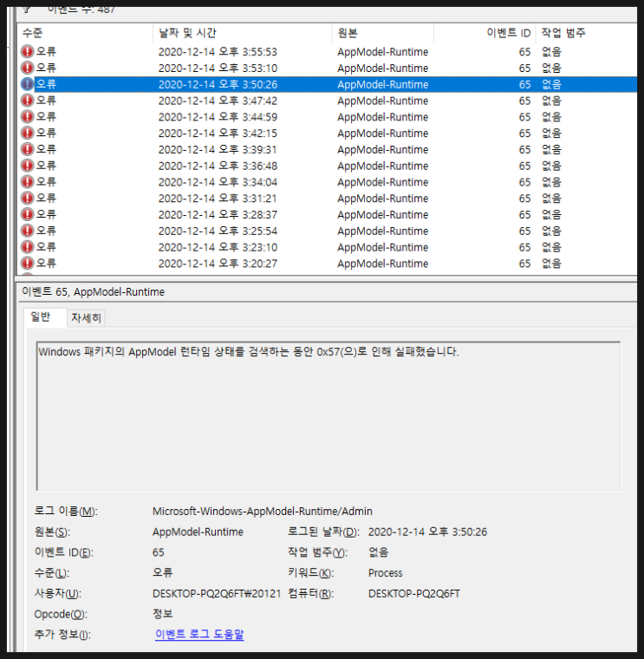Screen dimensions: 644x659
Task: Click the 사용자 value DESKTOP-PQ2Q6FT₩20121
Action: [217, 593]
